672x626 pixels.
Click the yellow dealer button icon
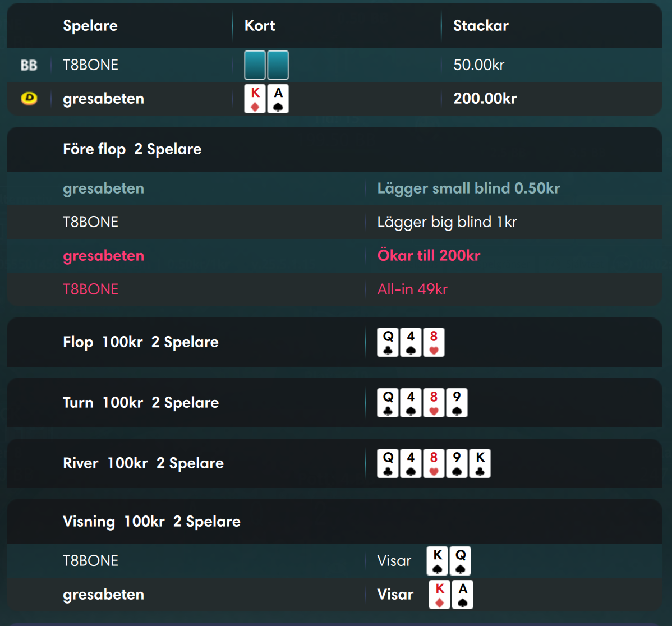[29, 99]
